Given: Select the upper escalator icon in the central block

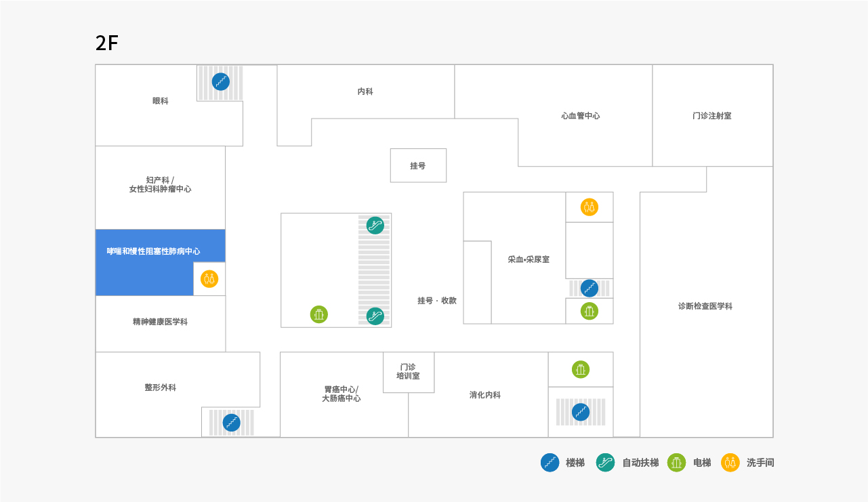Looking at the screenshot, I should click(x=375, y=226).
